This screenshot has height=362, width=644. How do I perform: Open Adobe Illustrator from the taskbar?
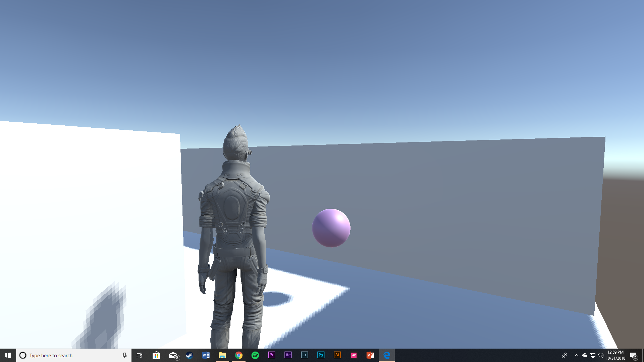click(337, 355)
